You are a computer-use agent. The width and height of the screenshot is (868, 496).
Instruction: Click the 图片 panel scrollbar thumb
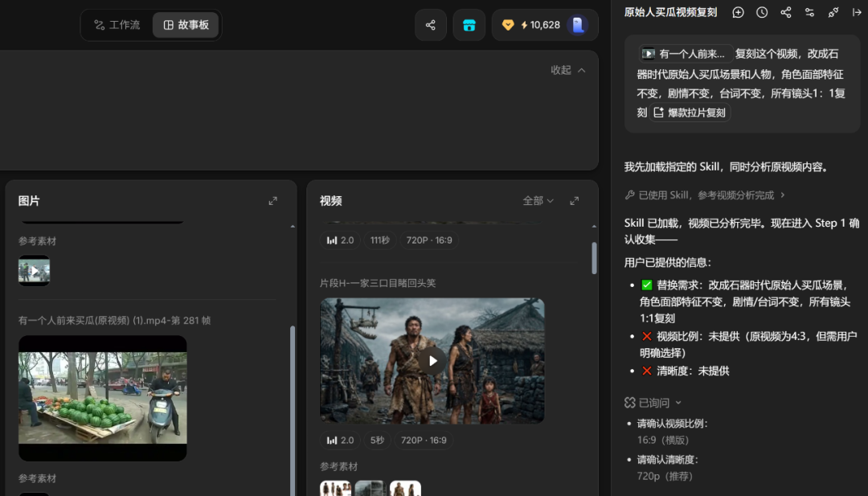[x=293, y=411]
